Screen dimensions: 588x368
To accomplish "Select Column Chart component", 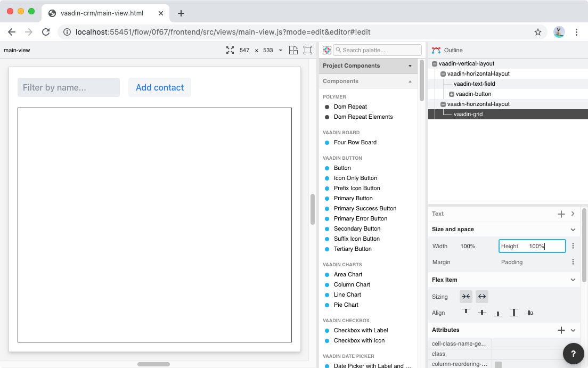I will (x=352, y=285).
